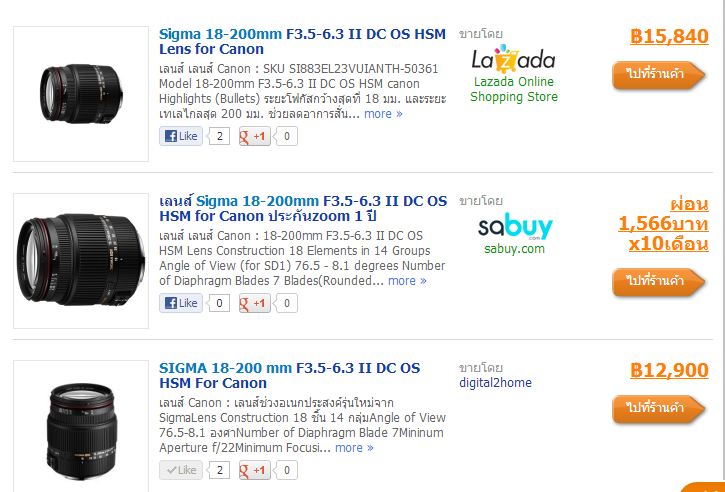Click the SIGMA lens thumbnail from digital2home

[x=81, y=428]
